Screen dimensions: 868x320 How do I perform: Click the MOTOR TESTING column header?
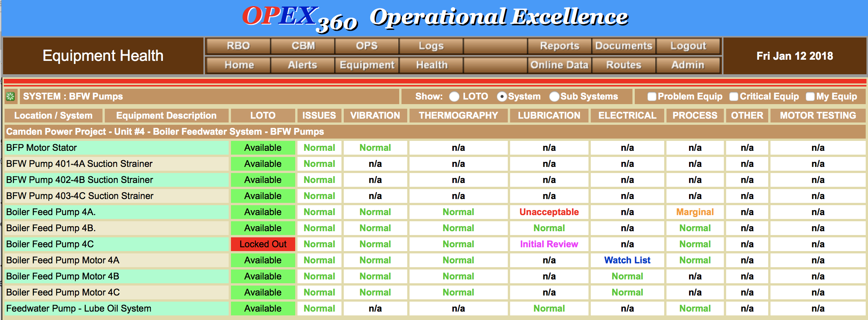click(x=818, y=116)
